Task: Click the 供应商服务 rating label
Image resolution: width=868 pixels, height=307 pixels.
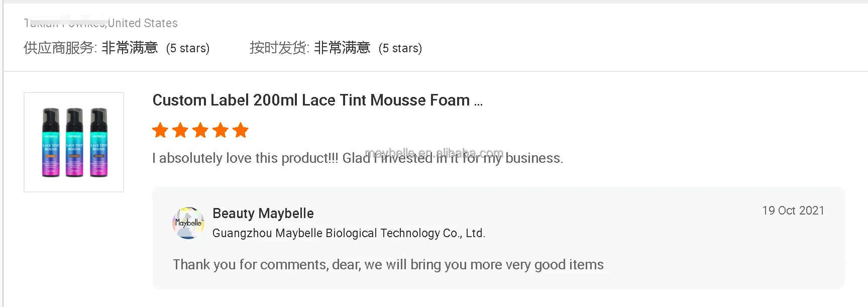Action: [60, 48]
